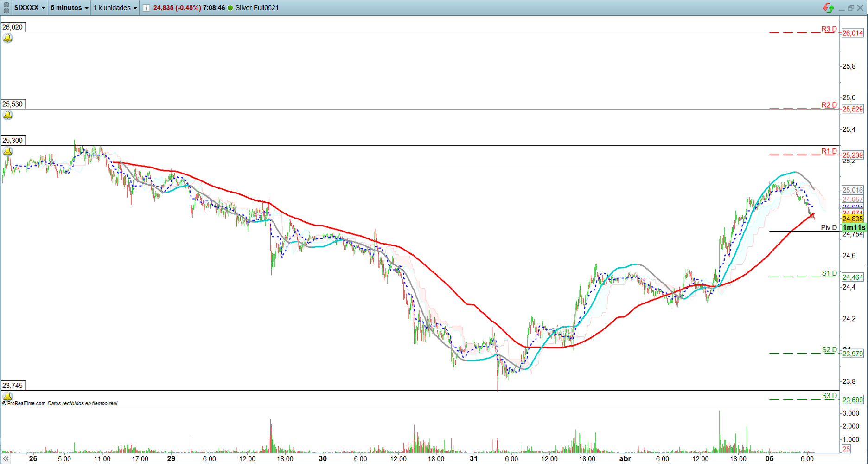Click the R2 D pivot label

coord(829,105)
